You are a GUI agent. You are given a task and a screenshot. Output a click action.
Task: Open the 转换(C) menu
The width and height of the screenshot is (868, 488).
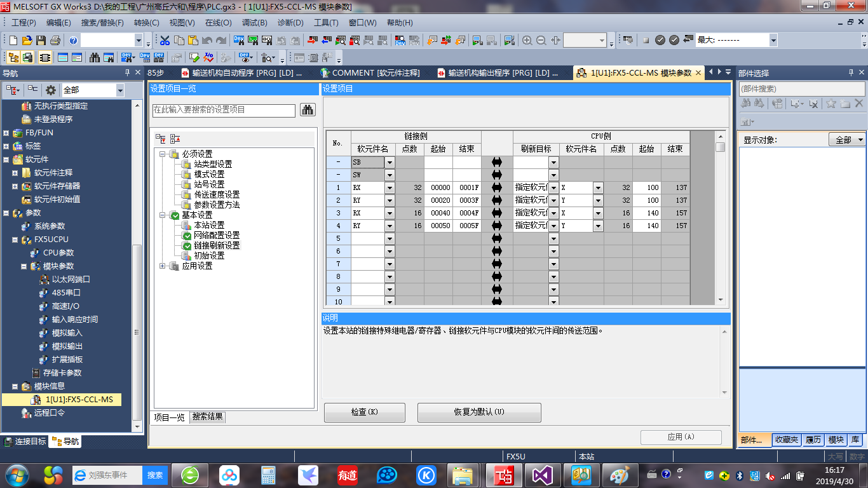pyautogui.click(x=146, y=23)
